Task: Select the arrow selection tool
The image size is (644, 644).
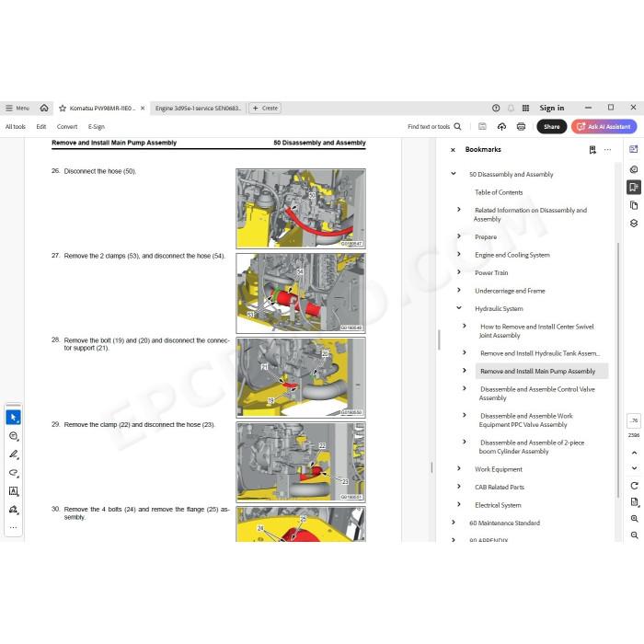Action: [14, 418]
